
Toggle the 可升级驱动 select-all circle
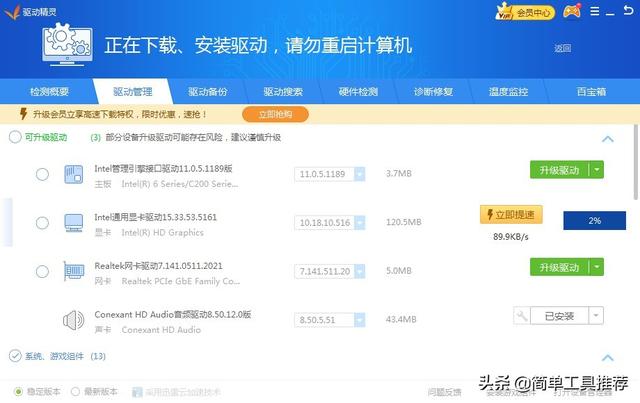pos(15,137)
